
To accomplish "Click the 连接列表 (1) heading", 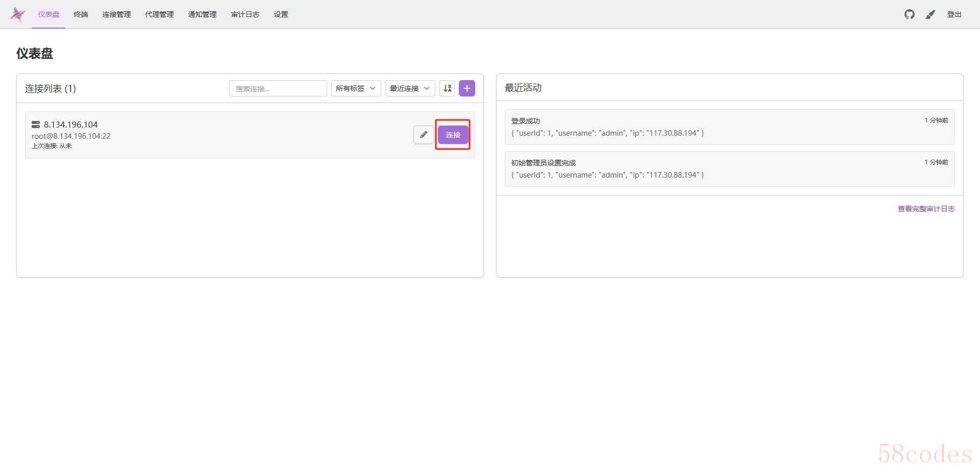I will (x=51, y=88).
